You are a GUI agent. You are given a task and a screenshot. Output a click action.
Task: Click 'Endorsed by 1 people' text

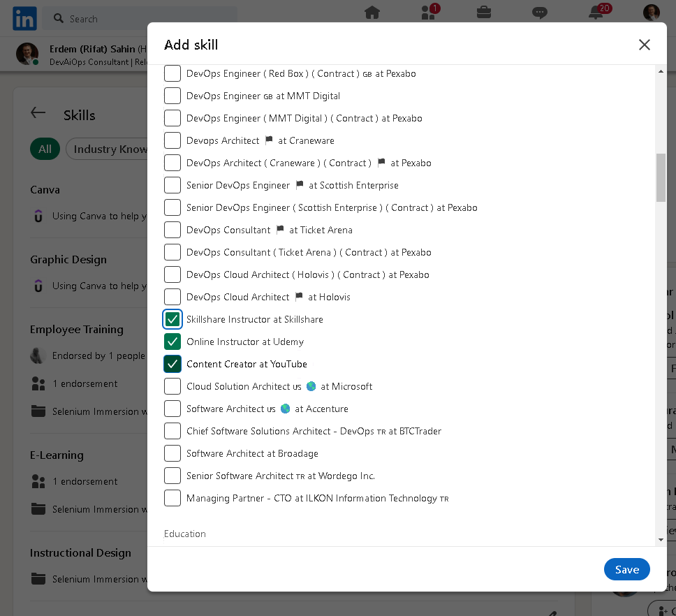pos(98,355)
